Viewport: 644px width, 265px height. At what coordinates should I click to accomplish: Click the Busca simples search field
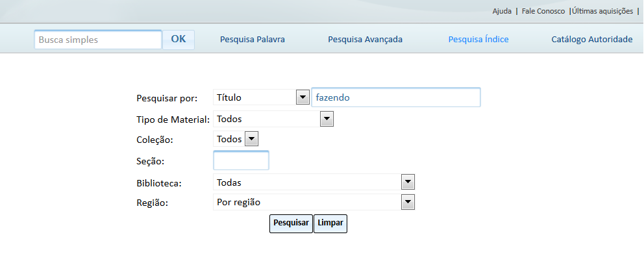97,40
